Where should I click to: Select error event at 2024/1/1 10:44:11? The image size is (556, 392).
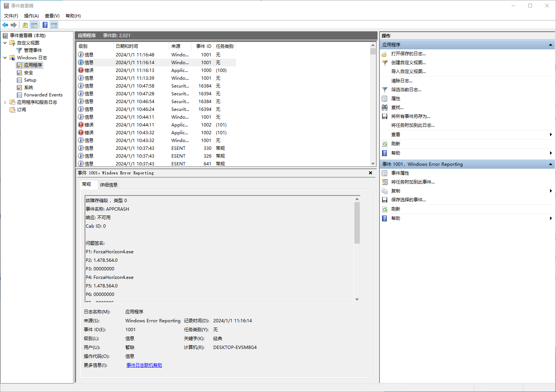point(156,125)
